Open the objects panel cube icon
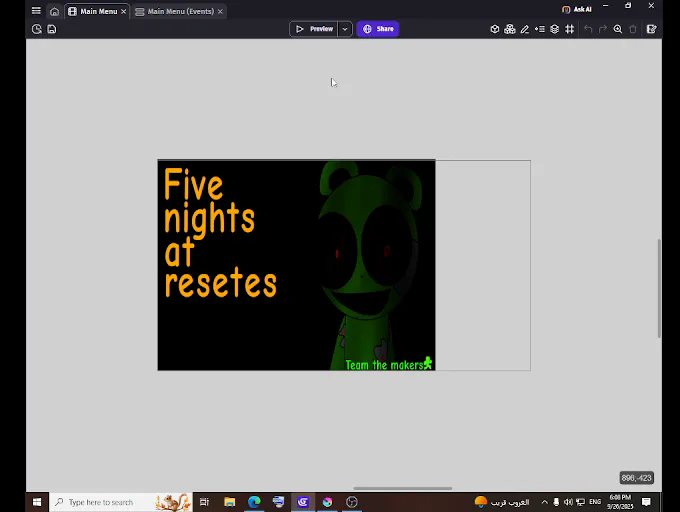The height and width of the screenshot is (512, 680). (495, 29)
